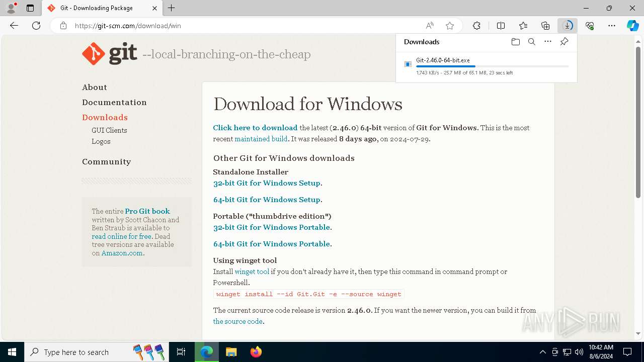The image size is (644, 362).
Task: Open notification center icon
Action: (x=627, y=352)
